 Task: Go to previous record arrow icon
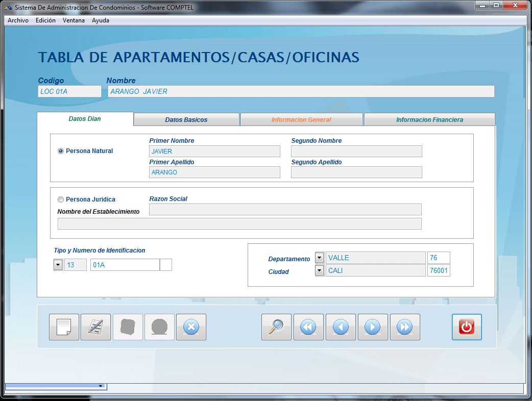pyautogui.click(x=341, y=327)
